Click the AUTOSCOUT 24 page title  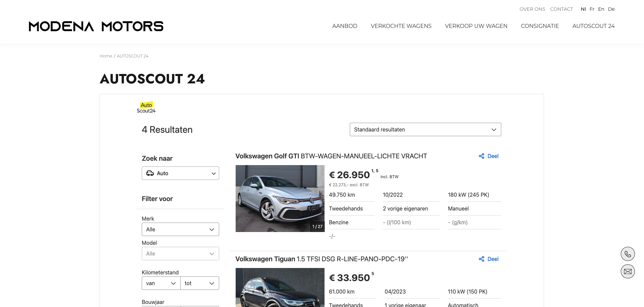(152, 79)
